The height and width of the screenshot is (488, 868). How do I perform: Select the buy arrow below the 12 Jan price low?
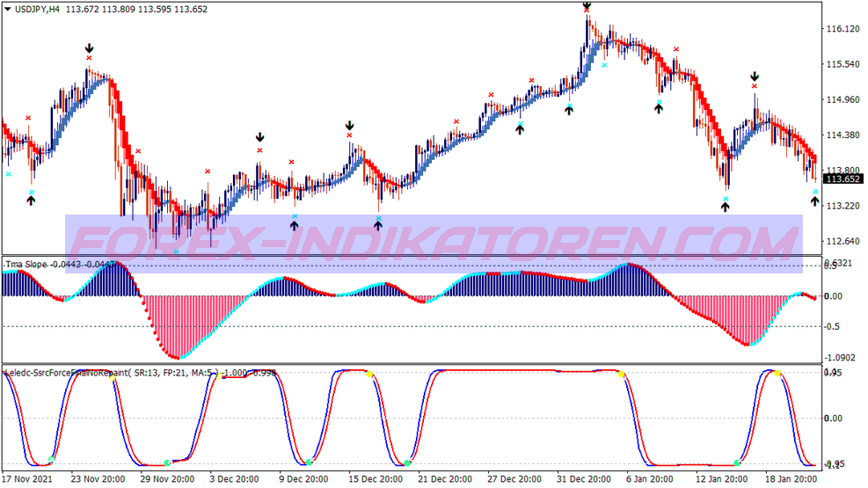coord(726,207)
